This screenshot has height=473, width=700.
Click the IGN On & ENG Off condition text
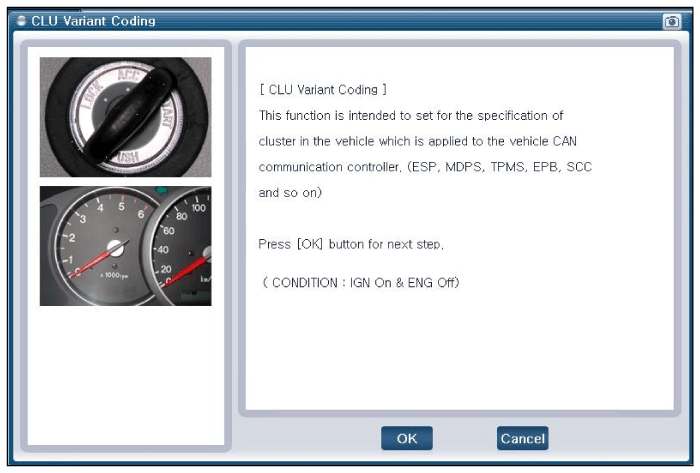359,283
